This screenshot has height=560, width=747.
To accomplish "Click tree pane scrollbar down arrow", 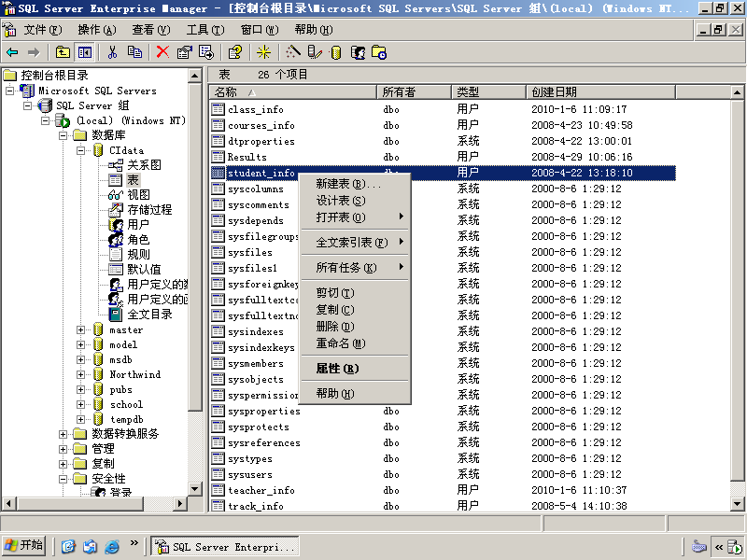I will tap(195, 488).
